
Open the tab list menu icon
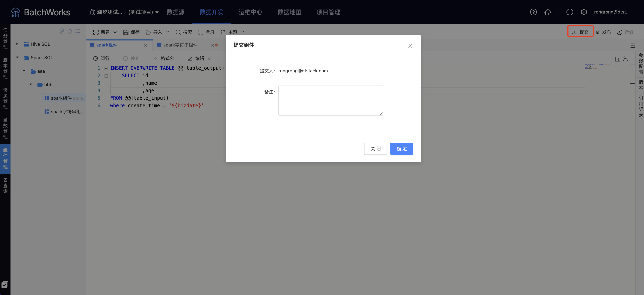click(632, 46)
